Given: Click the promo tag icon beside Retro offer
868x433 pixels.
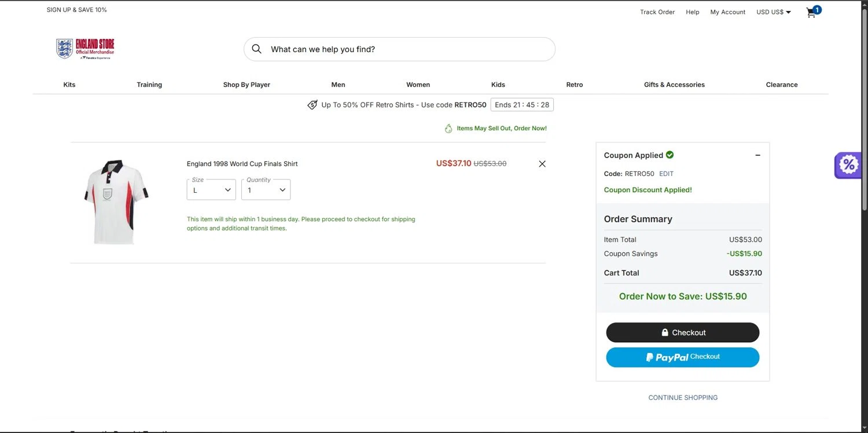Looking at the screenshot, I should (312, 105).
